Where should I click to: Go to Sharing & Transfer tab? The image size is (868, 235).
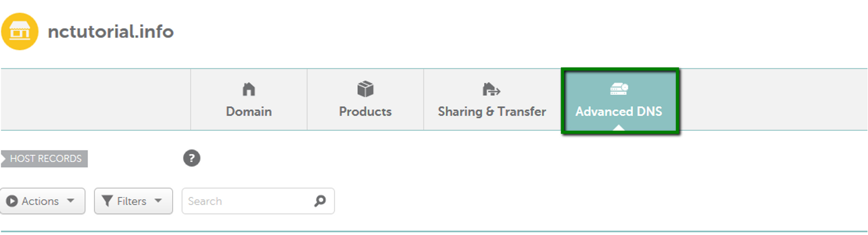pos(492,111)
